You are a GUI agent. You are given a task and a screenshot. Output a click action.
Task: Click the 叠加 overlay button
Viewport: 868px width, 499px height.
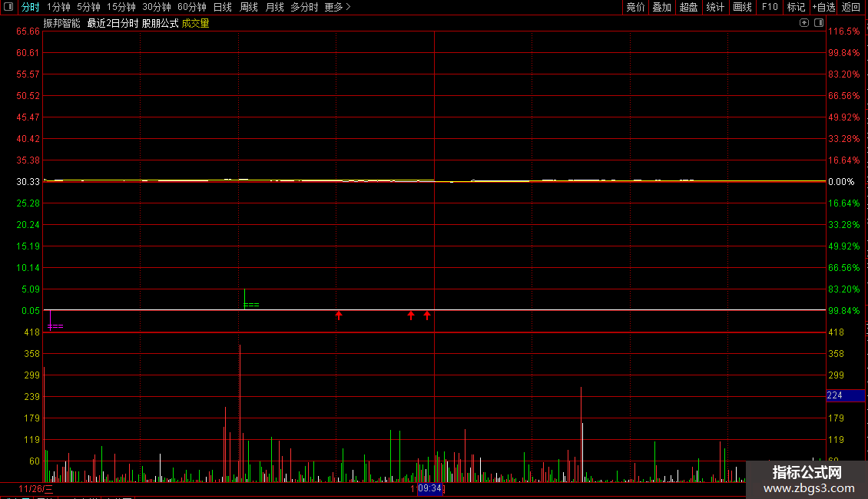click(661, 7)
